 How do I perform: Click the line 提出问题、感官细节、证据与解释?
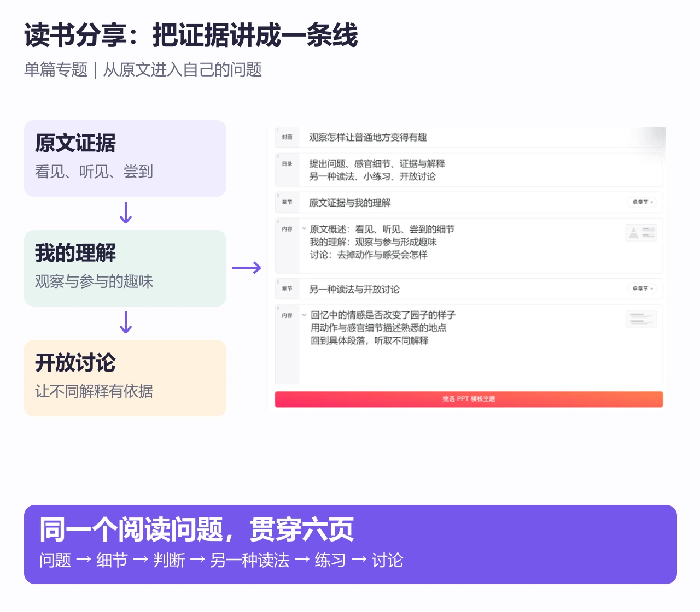[x=377, y=163]
